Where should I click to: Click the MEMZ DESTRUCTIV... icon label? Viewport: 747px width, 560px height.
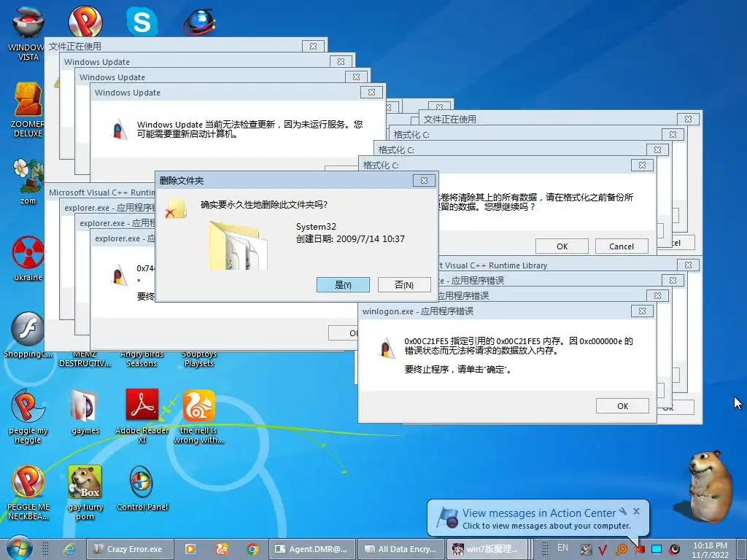85,359
